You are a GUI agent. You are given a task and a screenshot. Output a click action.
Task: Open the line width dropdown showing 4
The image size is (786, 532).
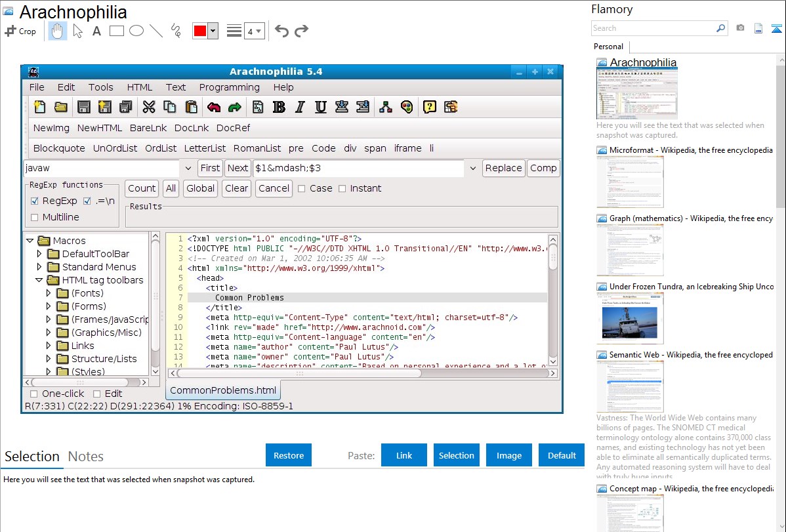pos(255,31)
